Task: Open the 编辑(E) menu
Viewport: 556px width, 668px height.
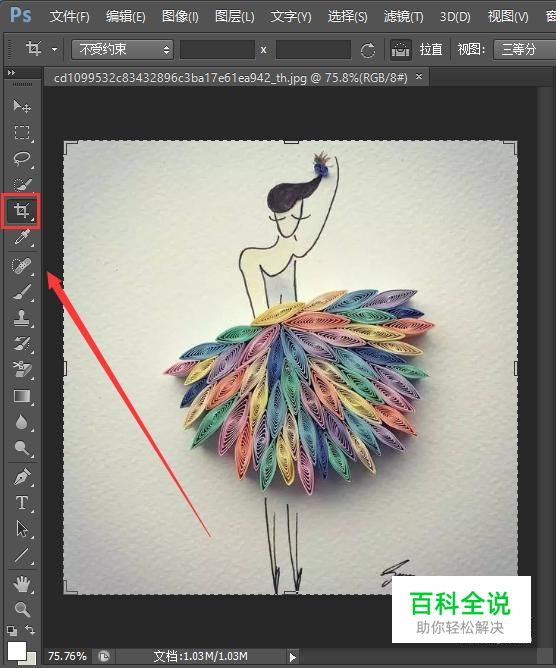Action: click(126, 17)
